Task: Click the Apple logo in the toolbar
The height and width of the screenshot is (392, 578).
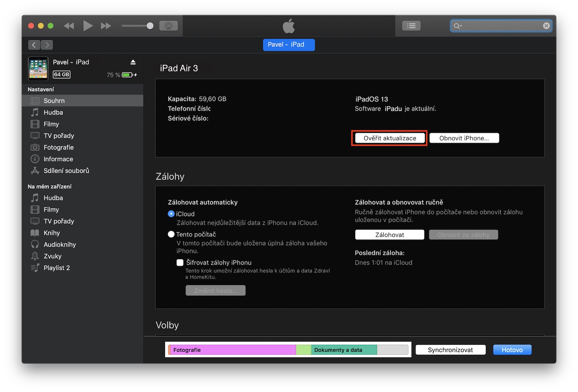Action: (289, 26)
